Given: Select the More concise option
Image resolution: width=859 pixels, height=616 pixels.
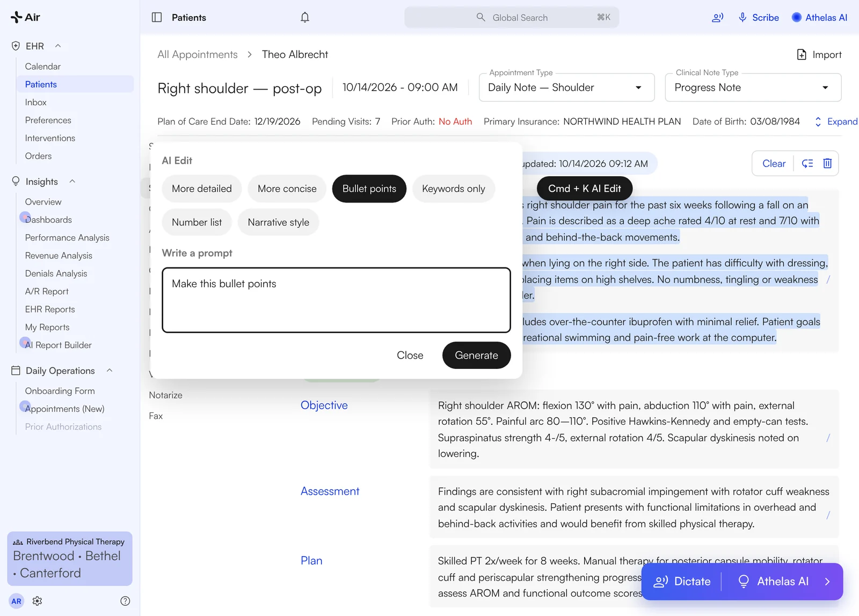Looking at the screenshot, I should [x=287, y=189].
